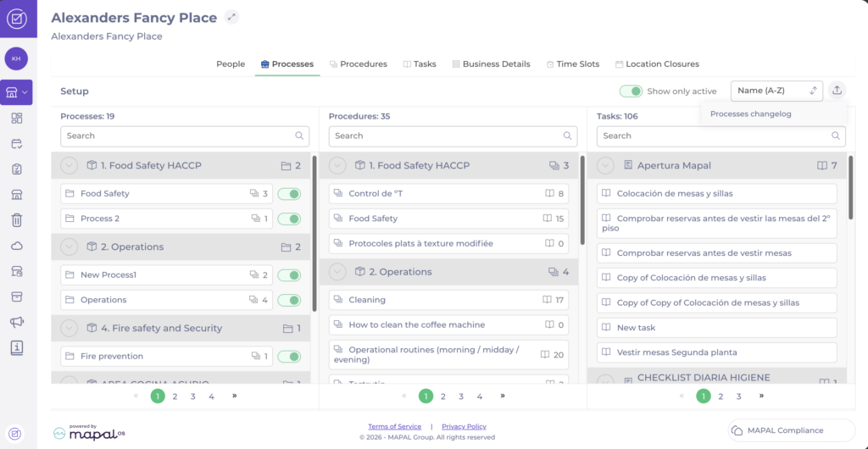Open the Terms of Service link
Screen dimensions: 868x449
395,426
